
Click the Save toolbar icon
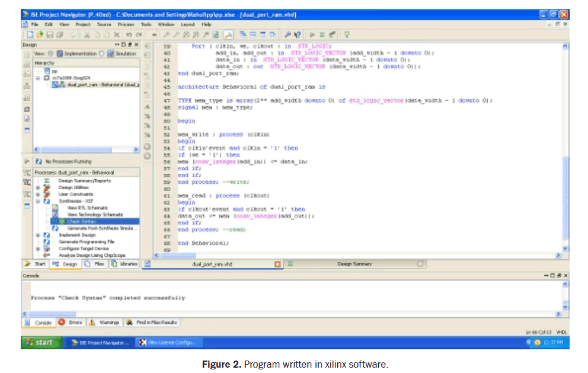click(x=49, y=35)
